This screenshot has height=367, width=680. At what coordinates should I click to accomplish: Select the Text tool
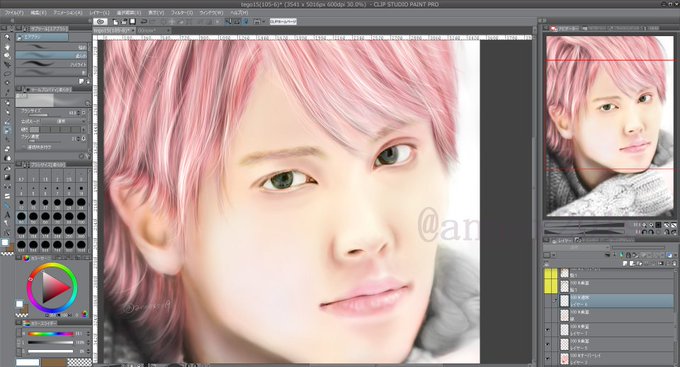(x=7, y=215)
